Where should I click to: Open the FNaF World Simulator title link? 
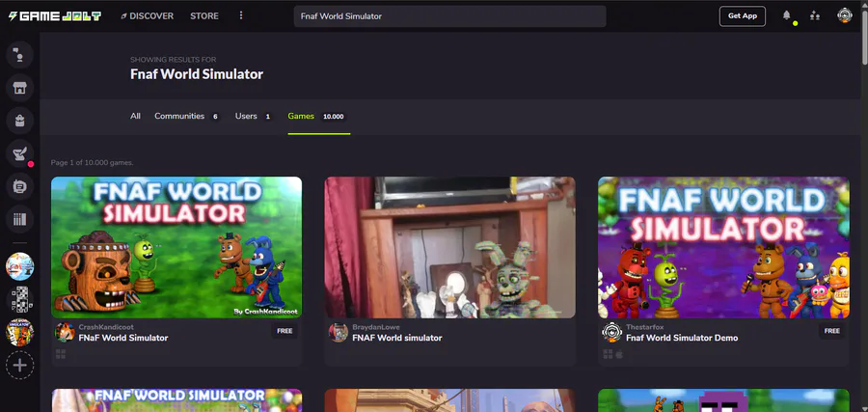pyautogui.click(x=122, y=338)
